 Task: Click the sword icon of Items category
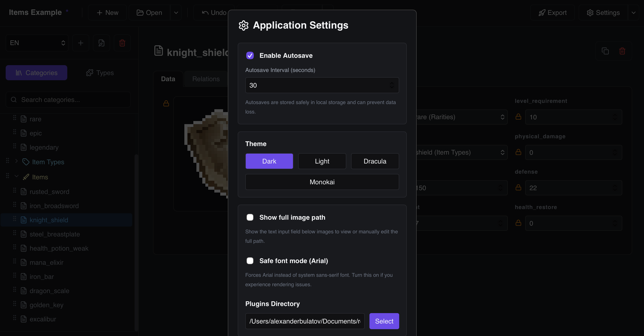click(26, 177)
